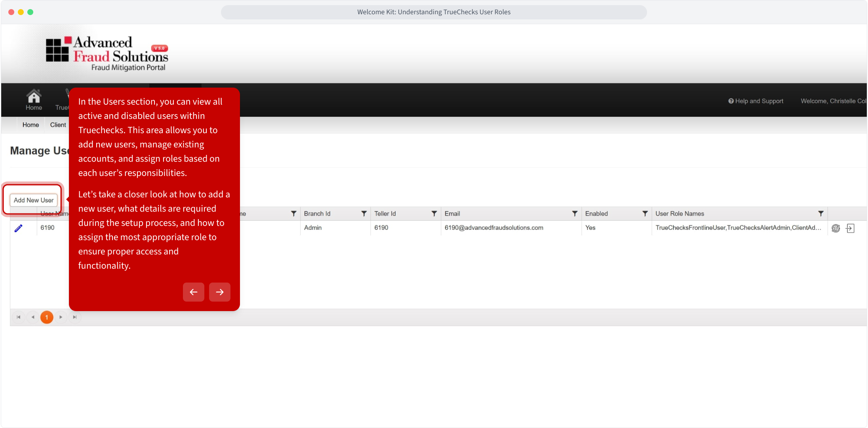Click the Admin branch cell
Viewport: 868px width, 428px height.
(335, 228)
